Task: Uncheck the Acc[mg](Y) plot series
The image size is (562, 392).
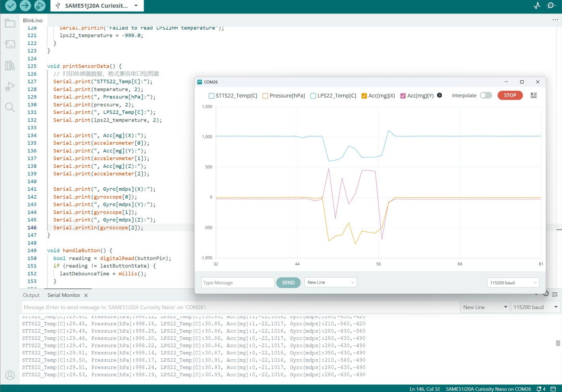Action: pos(403,96)
